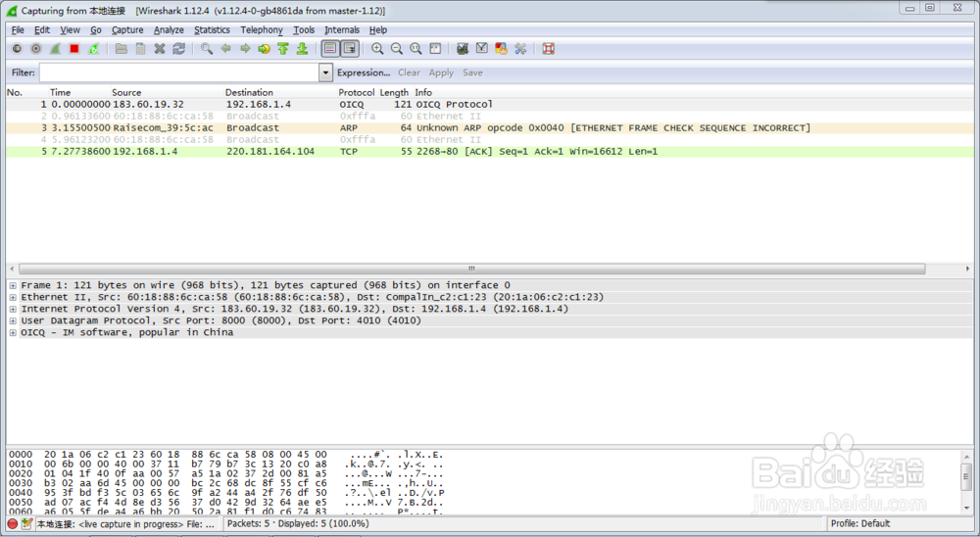Image resolution: width=980 pixels, height=537 pixels.
Task: Show capture options toolbar icon
Action: coord(36,49)
